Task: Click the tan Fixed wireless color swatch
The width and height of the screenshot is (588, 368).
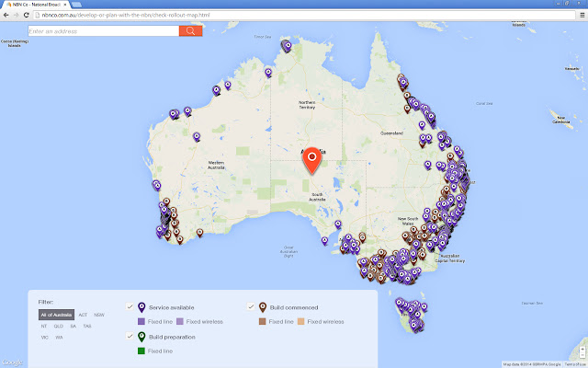Action: pos(300,321)
